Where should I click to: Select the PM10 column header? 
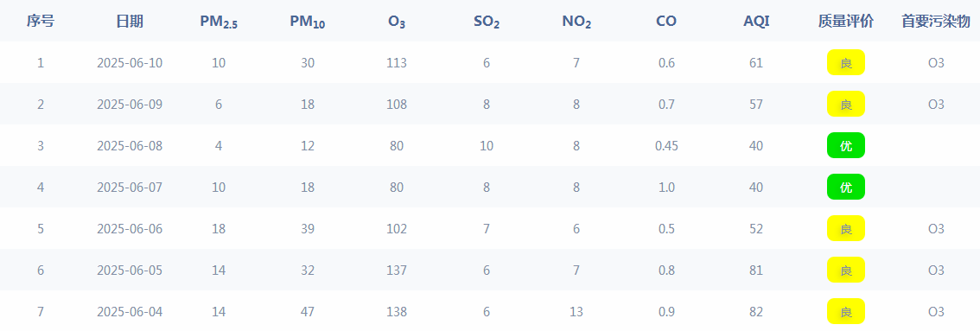click(308, 22)
